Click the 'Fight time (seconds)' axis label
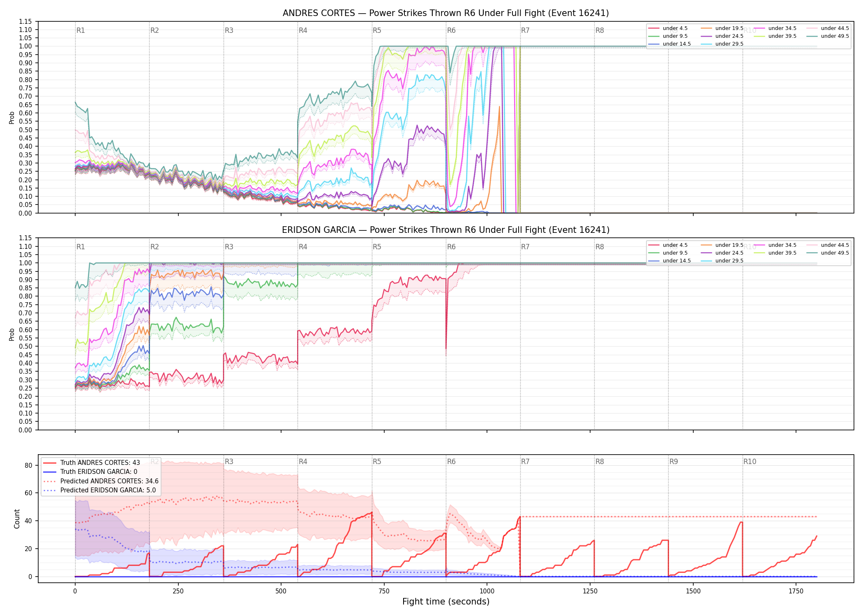This screenshot has width=863, height=616. click(446, 602)
